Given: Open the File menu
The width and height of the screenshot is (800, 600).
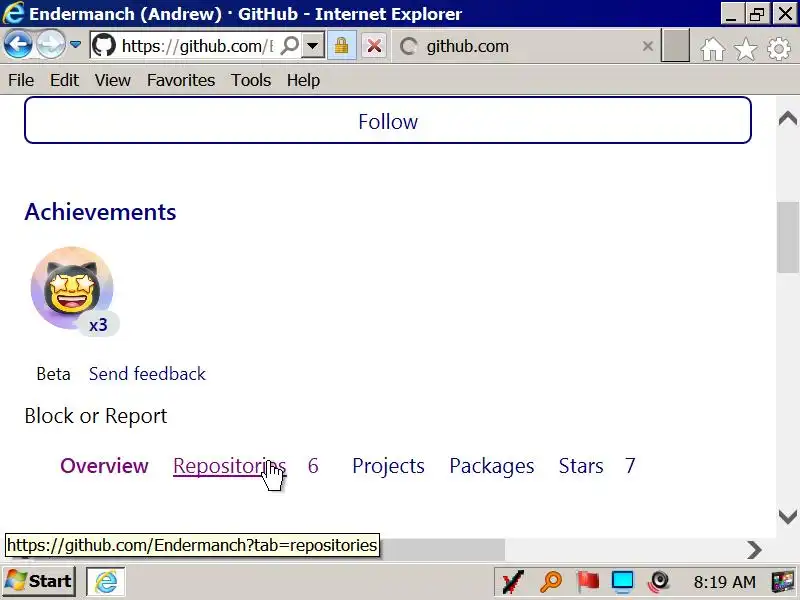Looking at the screenshot, I should pyautogui.click(x=21, y=80).
